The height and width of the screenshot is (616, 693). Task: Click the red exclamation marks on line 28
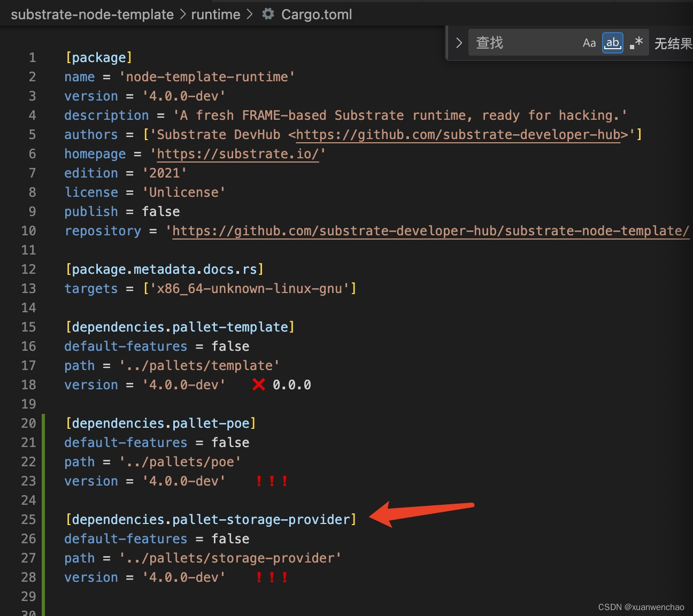click(x=272, y=577)
